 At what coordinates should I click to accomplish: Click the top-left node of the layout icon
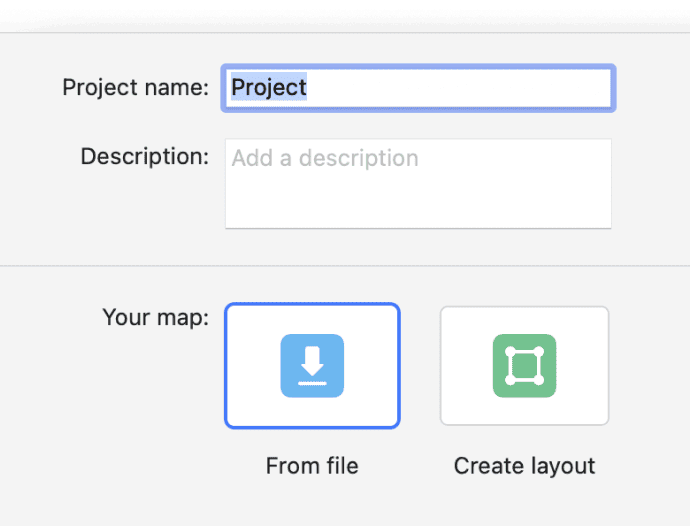[509, 351]
